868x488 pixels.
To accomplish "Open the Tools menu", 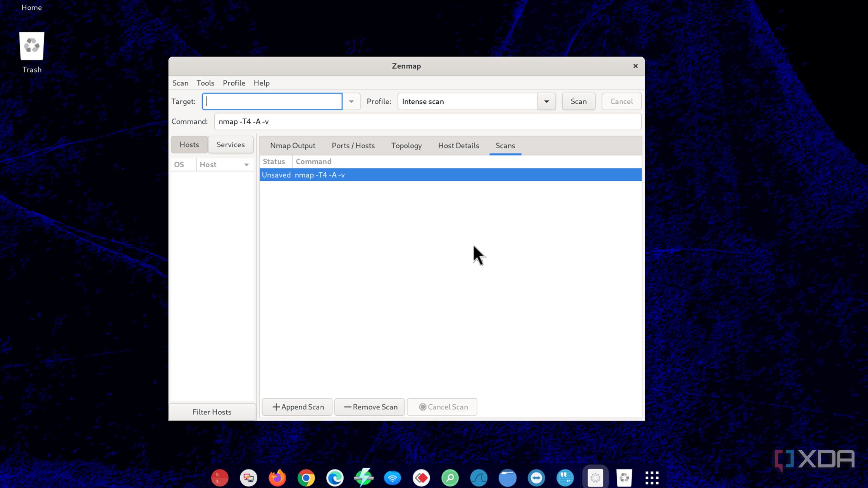I will pos(205,83).
